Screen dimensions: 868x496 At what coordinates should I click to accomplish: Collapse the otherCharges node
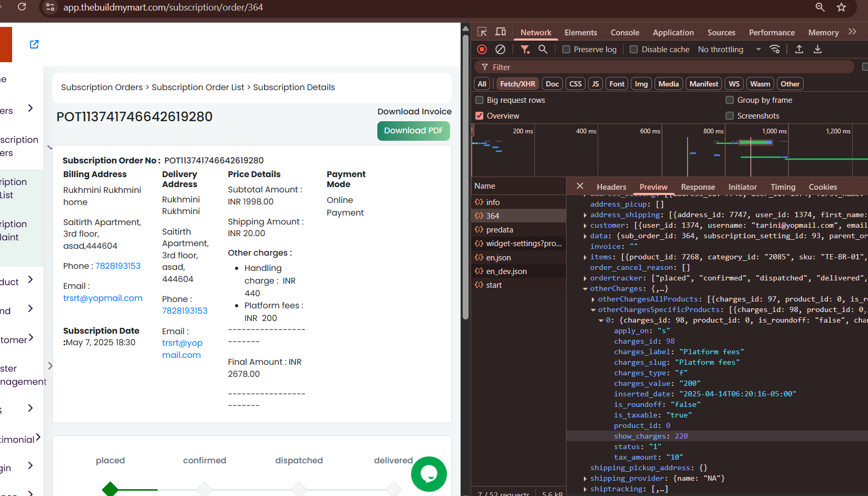[x=586, y=288]
